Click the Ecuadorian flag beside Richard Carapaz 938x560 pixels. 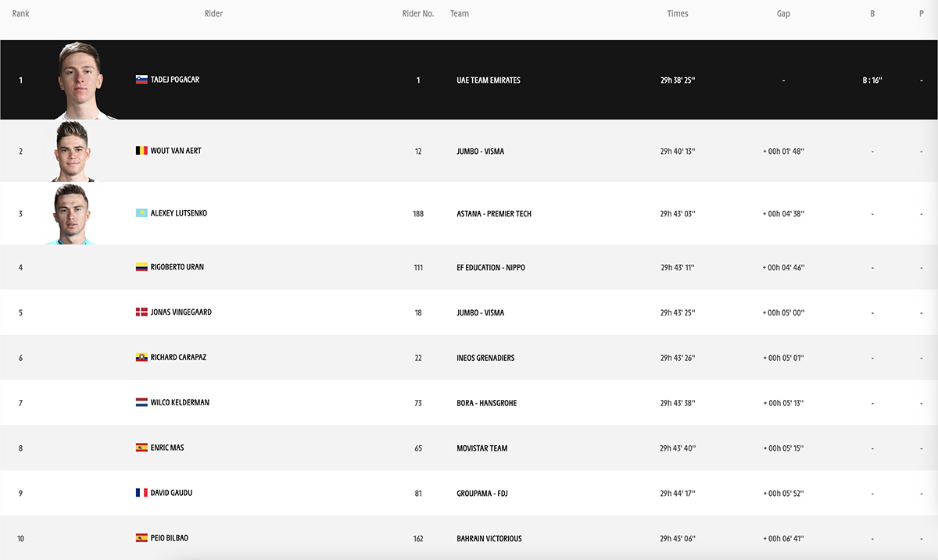[x=141, y=358]
